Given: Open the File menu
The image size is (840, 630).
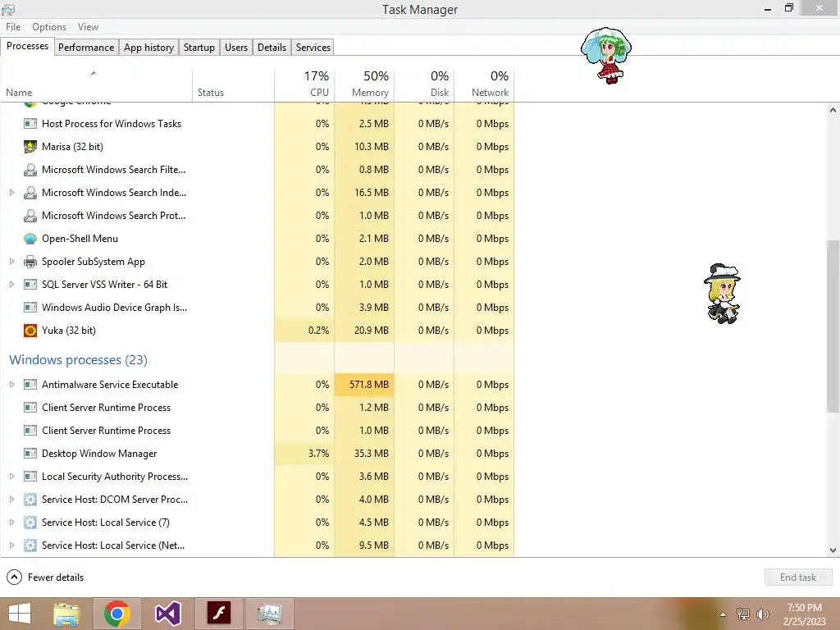Looking at the screenshot, I should [x=13, y=27].
